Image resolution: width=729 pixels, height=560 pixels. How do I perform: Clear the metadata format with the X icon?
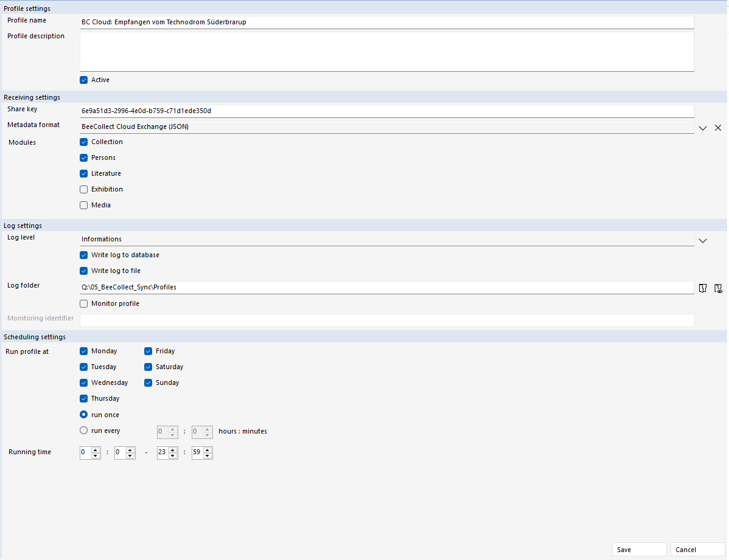pyautogui.click(x=718, y=128)
